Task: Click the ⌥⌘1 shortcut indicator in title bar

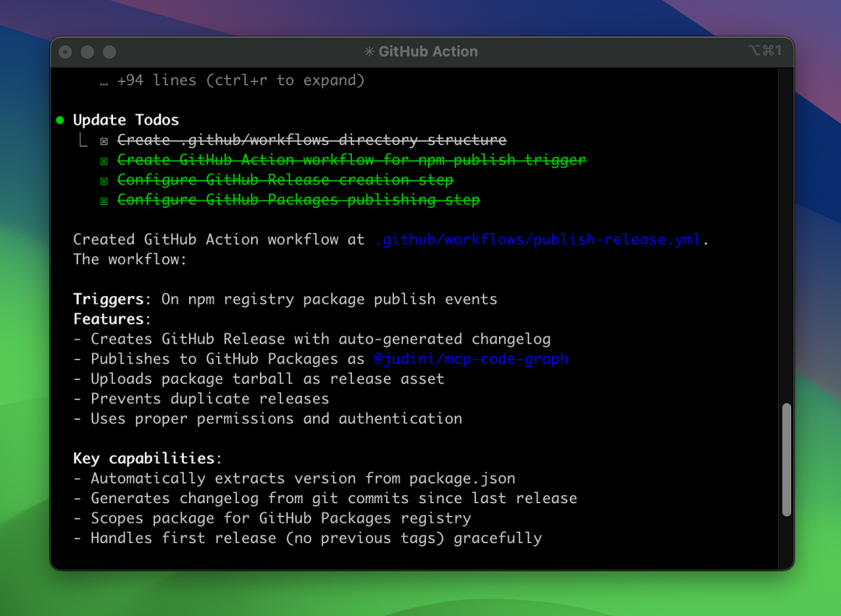Action: pyautogui.click(x=765, y=51)
